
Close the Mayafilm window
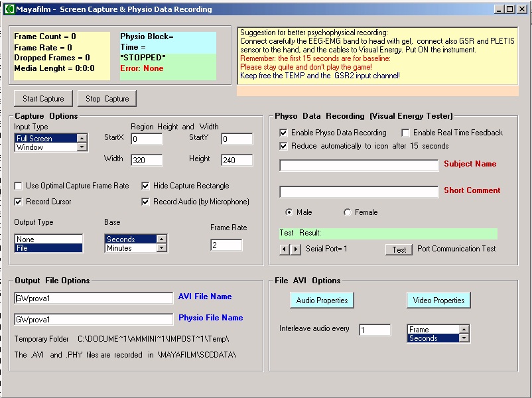tap(521, 9)
